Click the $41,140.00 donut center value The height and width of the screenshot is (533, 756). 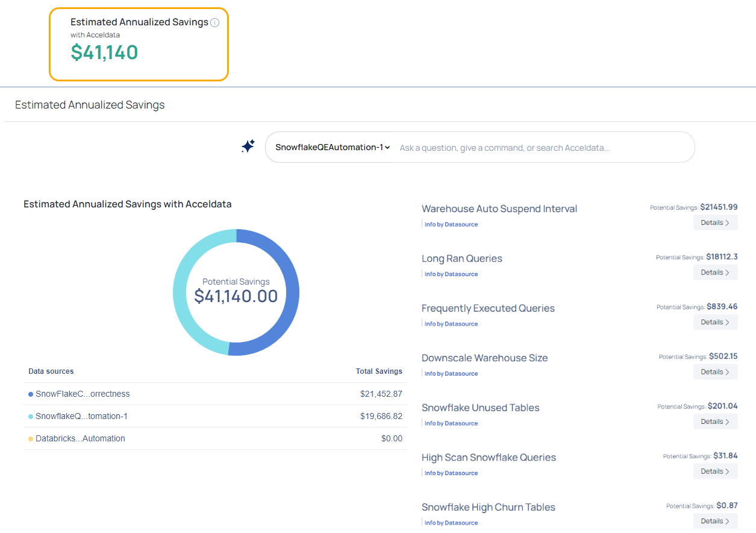(236, 296)
